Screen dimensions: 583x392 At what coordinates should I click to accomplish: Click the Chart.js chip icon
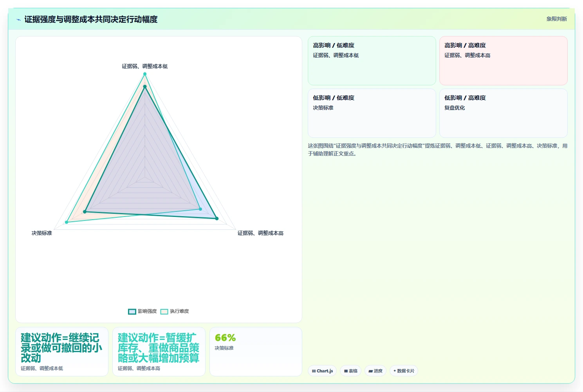pos(314,371)
